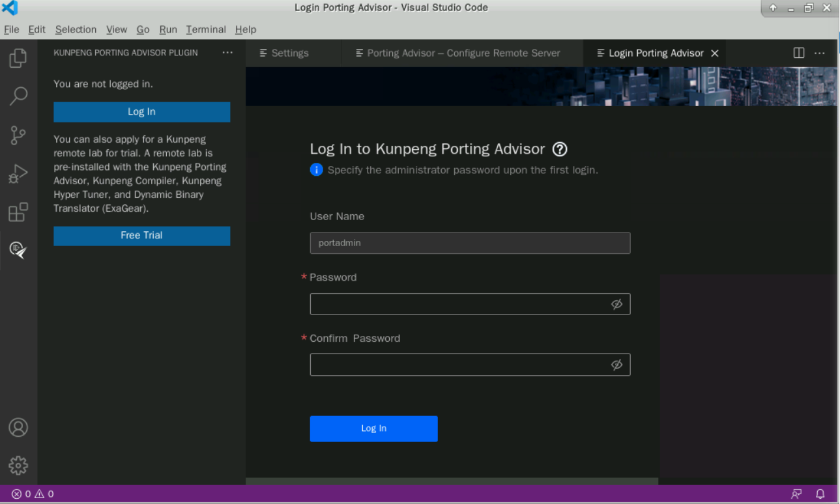840x504 pixels.
Task: Click the 'Confirm Password' label
Action: (355, 339)
